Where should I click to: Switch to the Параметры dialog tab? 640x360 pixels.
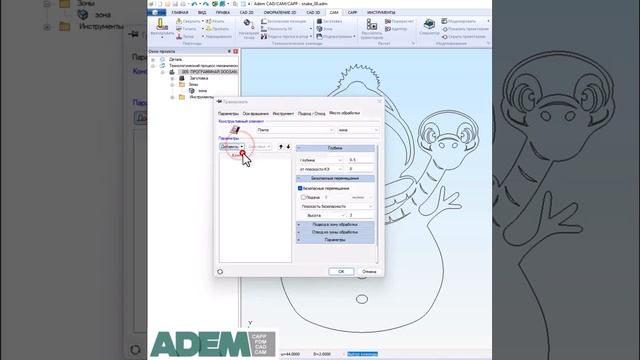click(x=228, y=113)
